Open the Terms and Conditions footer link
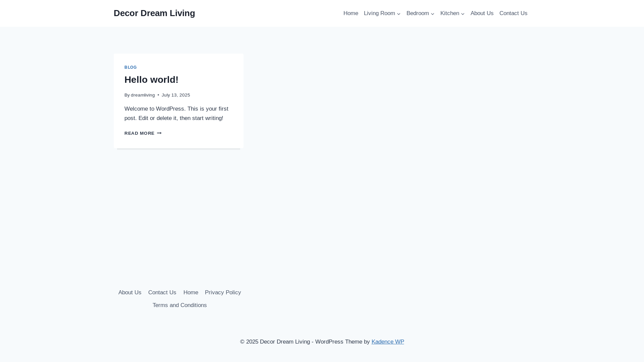This screenshot has width=644, height=362. [x=179, y=305]
